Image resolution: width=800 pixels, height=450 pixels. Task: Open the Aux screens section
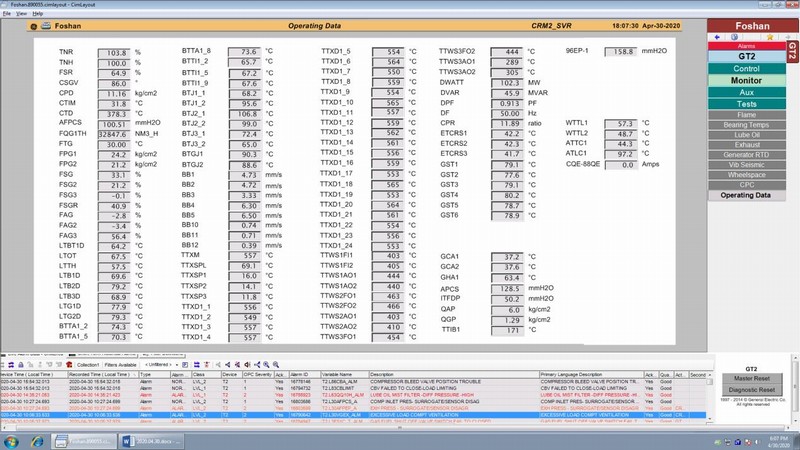coord(746,92)
